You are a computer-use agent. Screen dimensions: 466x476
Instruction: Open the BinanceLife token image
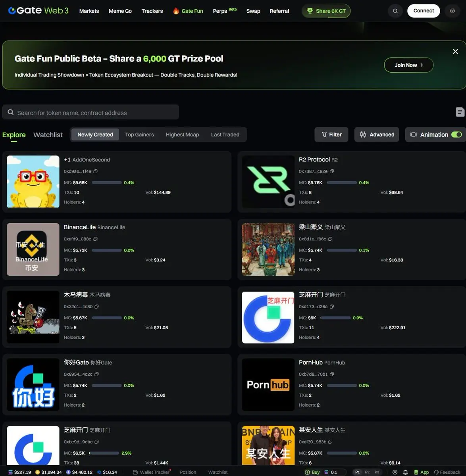pyautogui.click(x=33, y=250)
